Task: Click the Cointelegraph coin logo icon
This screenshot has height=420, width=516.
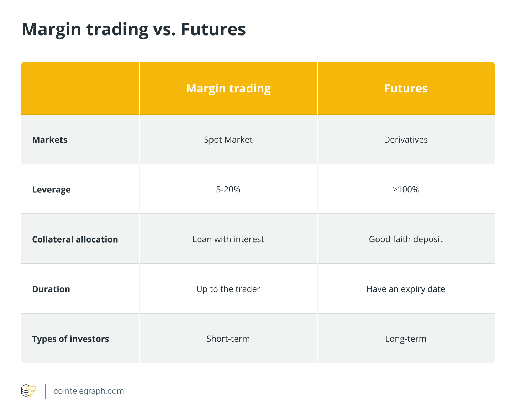Action: tap(29, 391)
